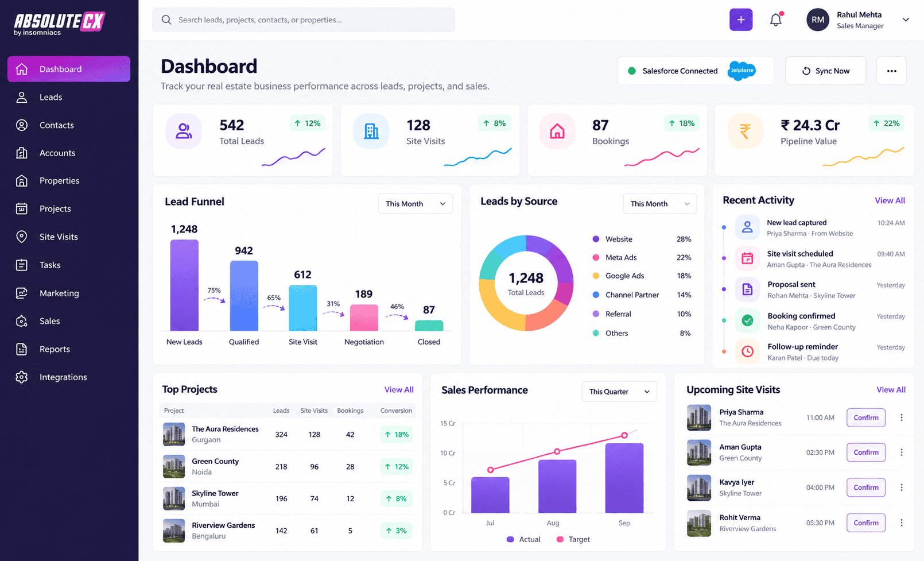Open more options for Rohit Verma visit
924x561 pixels.
click(x=902, y=523)
